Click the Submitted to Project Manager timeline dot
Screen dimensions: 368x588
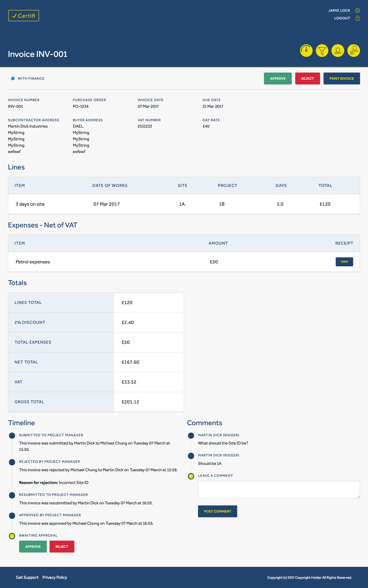(12, 435)
